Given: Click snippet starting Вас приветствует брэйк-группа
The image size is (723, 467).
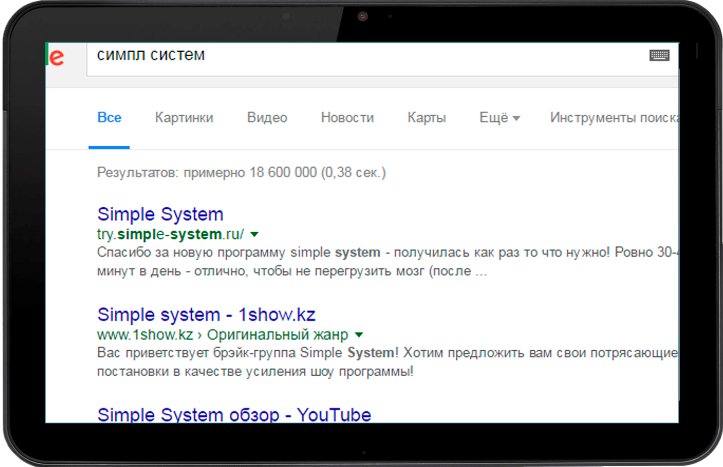Looking at the screenshot, I should (x=387, y=362).
